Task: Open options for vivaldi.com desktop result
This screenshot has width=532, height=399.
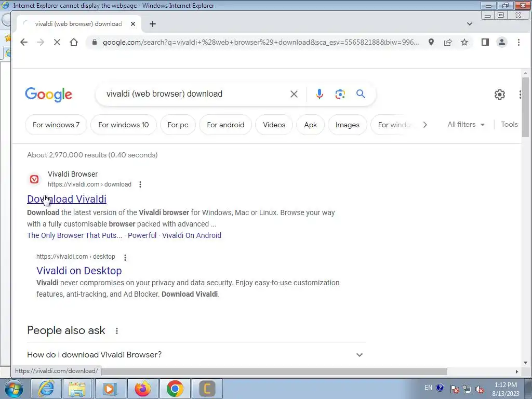Action: click(125, 258)
